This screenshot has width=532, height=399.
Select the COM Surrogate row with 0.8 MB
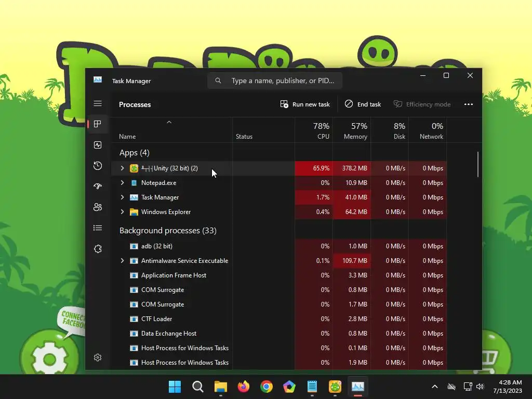279,290
